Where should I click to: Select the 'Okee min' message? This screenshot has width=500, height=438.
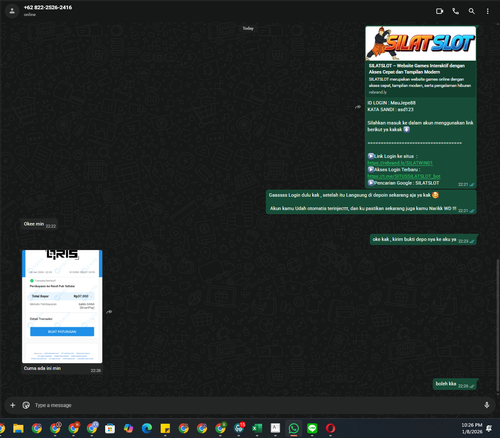point(39,224)
